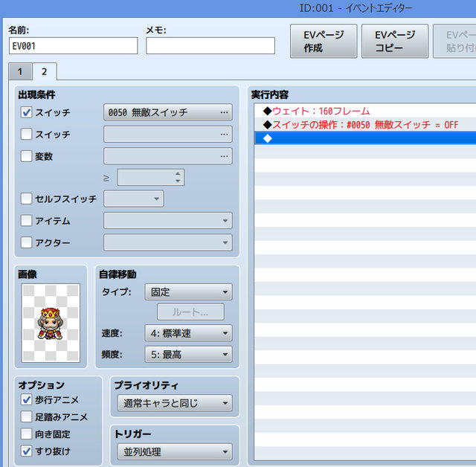
Task: Increase the variable threshold with the up arrow
Action: tap(178, 174)
